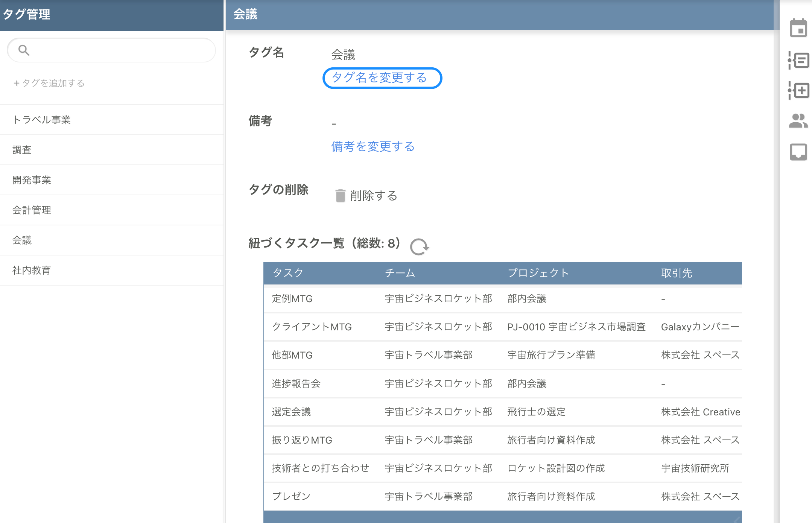Click タグ名を変更する link
Image resolution: width=812 pixels, height=523 pixels.
(382, 78)
